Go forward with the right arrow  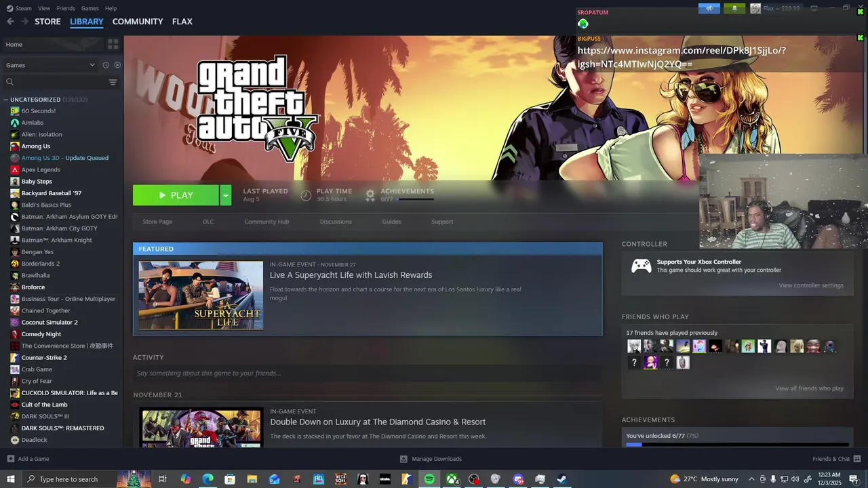coord(24,22)
